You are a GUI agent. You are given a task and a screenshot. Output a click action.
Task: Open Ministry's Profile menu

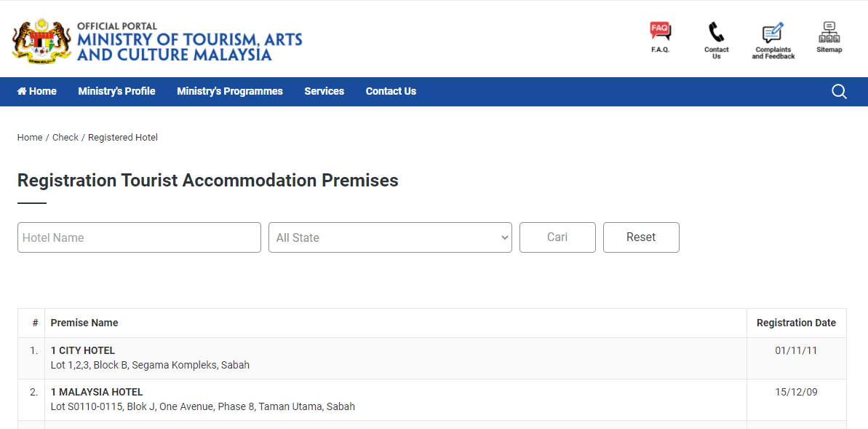click(x=116, y=92)
